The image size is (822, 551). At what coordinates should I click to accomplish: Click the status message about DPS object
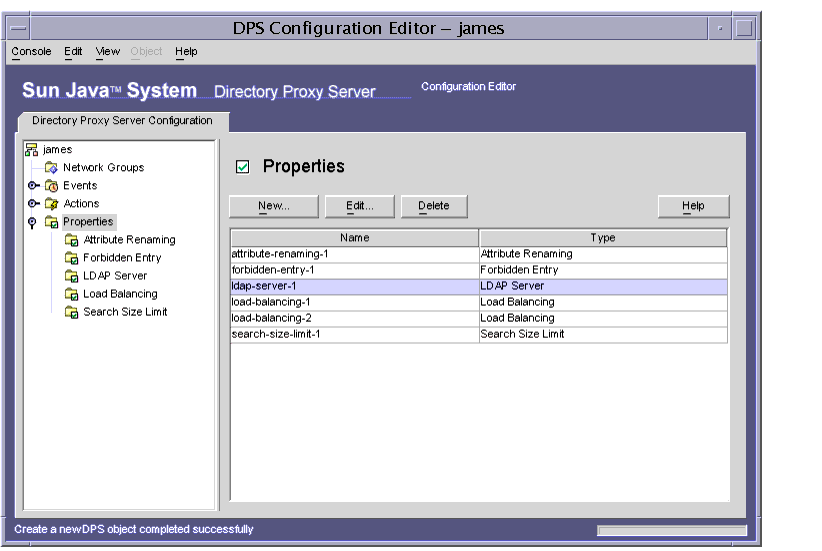point(134,530)
